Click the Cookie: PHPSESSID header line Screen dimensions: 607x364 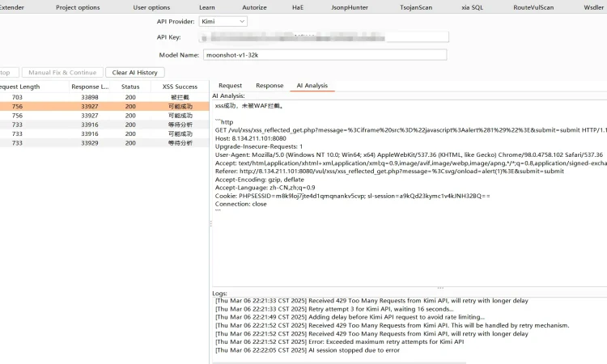[x=352, y=196]
